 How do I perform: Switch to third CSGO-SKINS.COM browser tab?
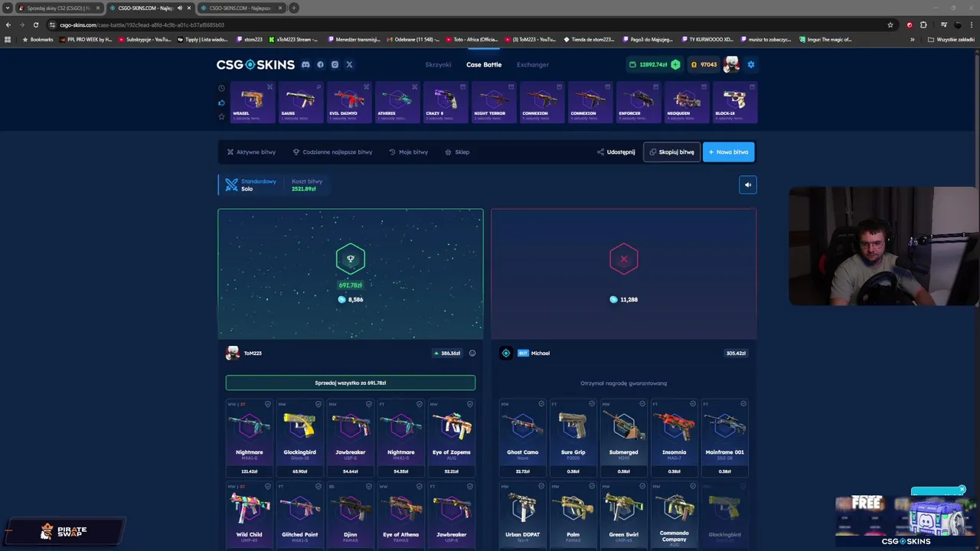coord(240,8)
